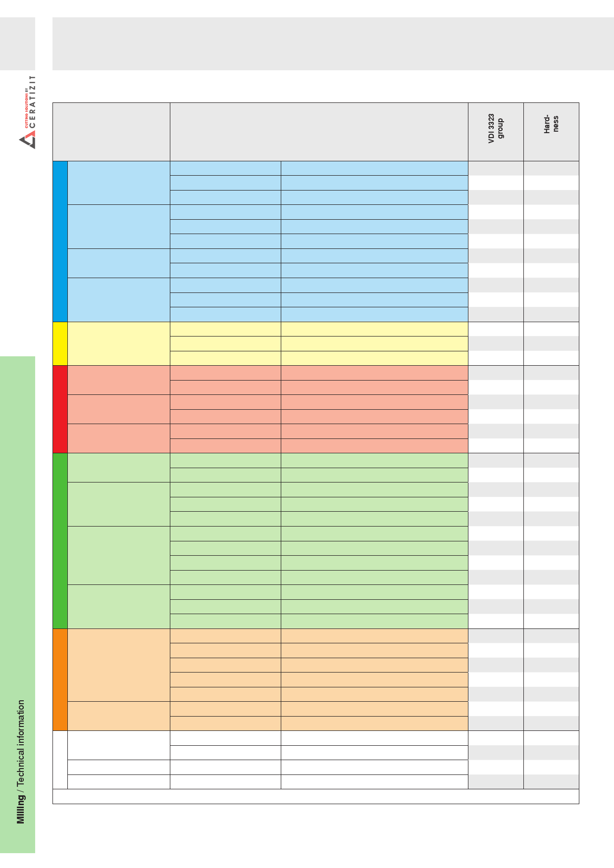The image size is (614, 868).
Task: Click the Milling / Technical information side label
Action: [21, 762]
